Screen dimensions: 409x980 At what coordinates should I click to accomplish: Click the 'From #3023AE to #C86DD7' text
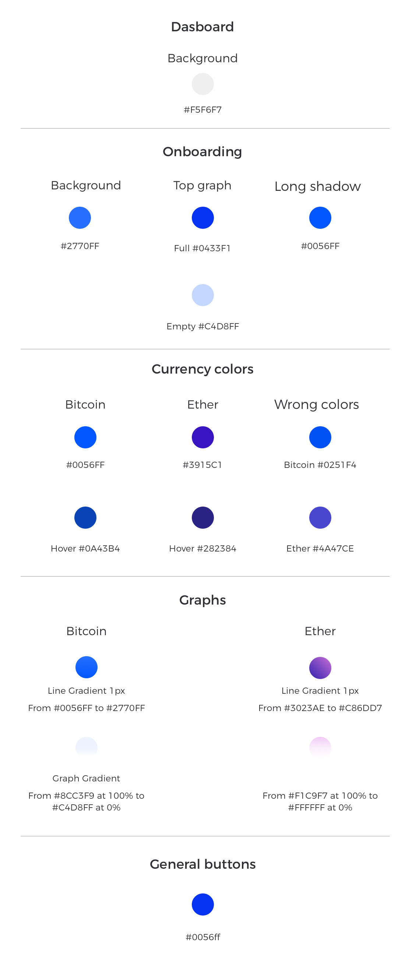tap(320, 708)
